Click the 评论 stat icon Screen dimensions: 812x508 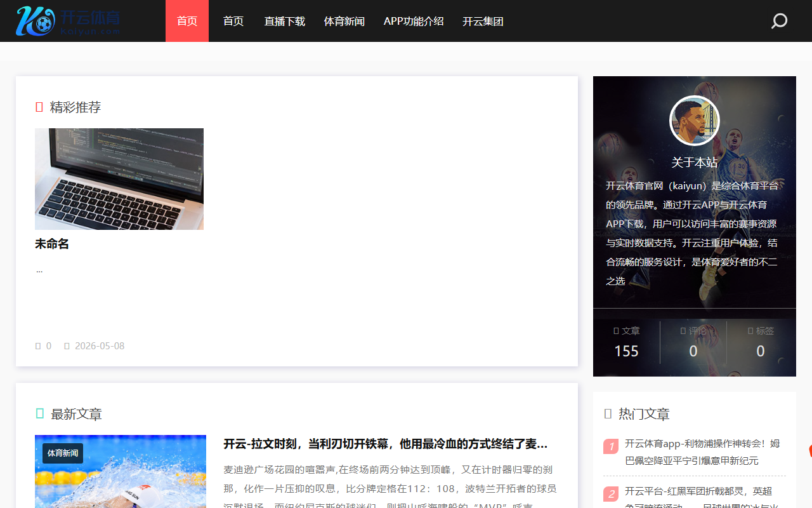[683, 331]
